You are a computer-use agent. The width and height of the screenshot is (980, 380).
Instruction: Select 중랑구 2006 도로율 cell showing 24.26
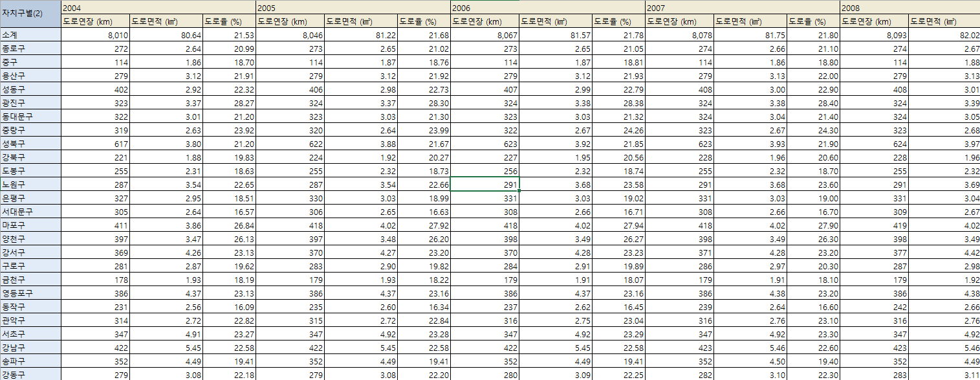[618, 130]
